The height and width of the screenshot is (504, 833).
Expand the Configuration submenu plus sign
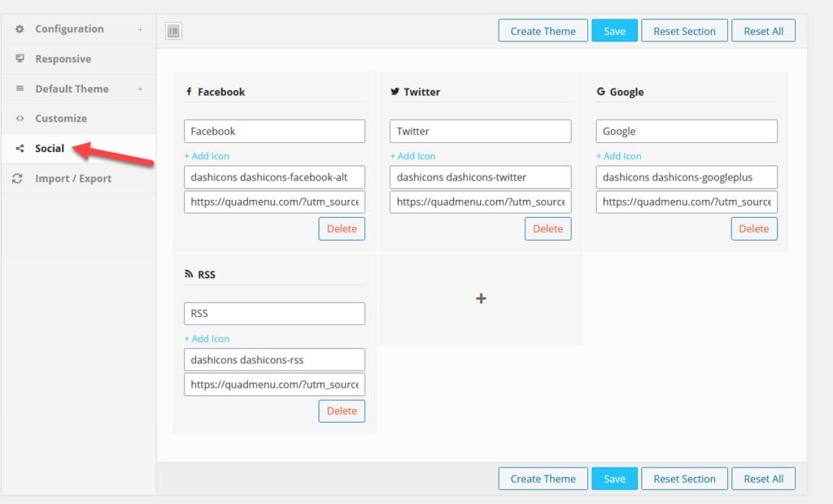(140, 29)
